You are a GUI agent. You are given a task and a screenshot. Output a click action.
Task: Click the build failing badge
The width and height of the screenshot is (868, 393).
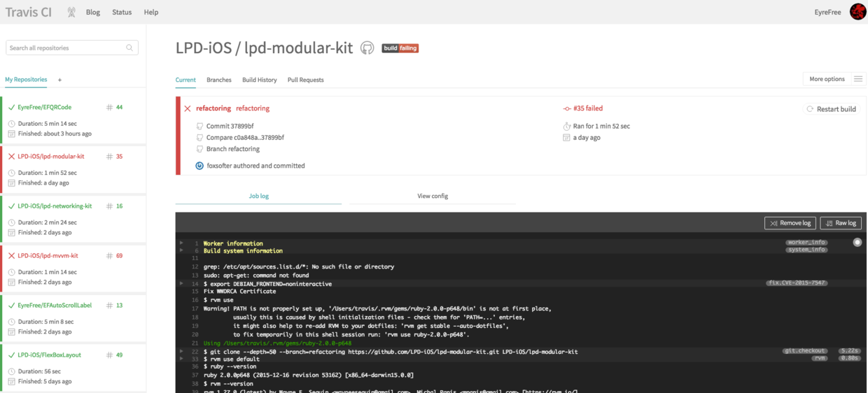pyautogui.click(x=400, y=48)
